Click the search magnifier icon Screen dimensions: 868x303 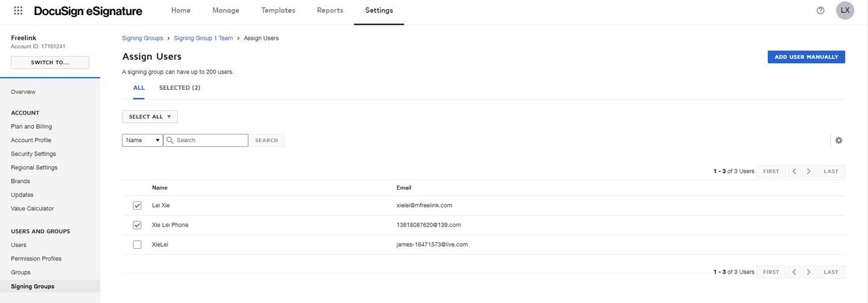[170, 140]
